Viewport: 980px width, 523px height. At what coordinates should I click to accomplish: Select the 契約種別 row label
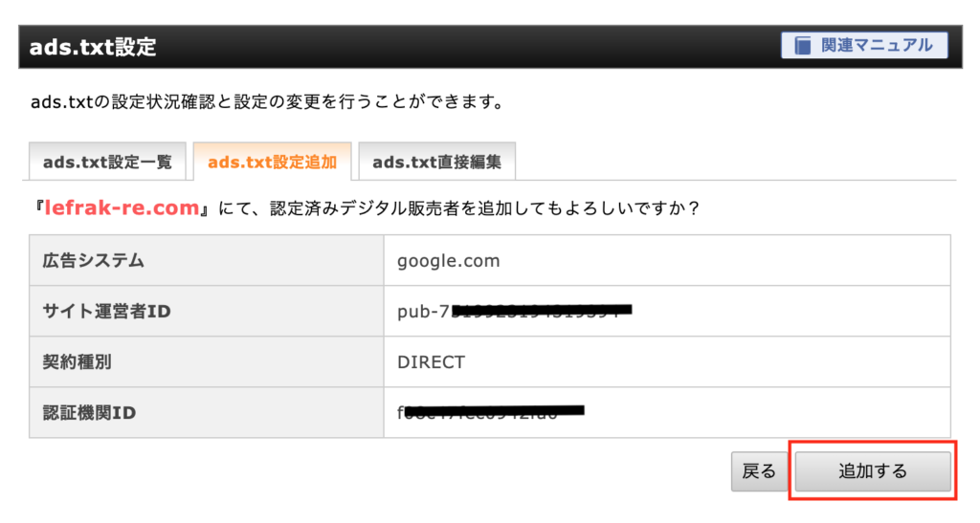pos(207,362)
